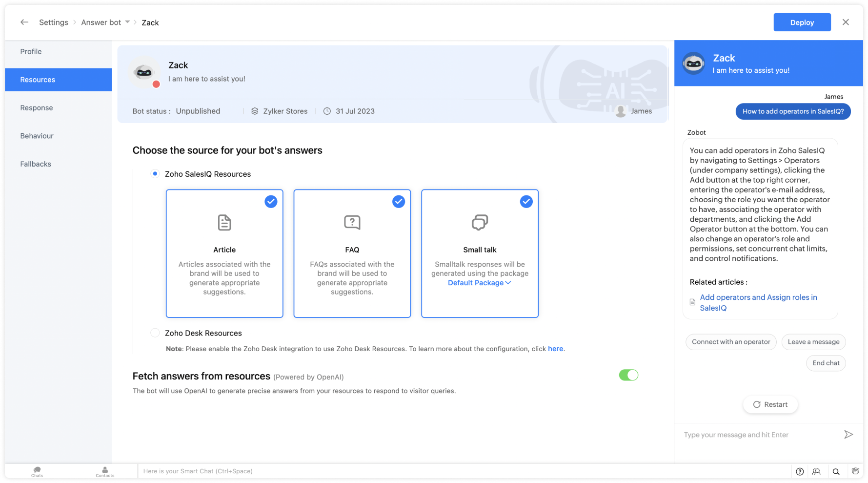Click the 31 Jul 2023 date text
Screen dimensions: 868x483
point(355,111)
